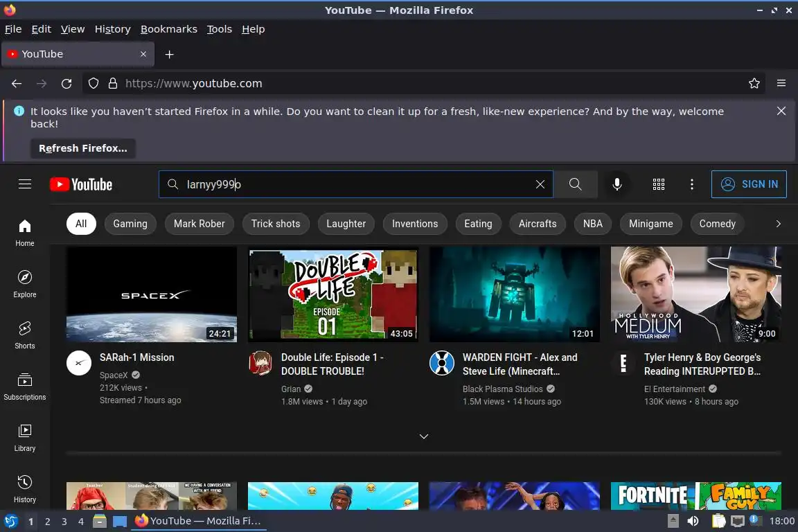Open the Bookmarks menu
The width and height of the screenshot is (798, 532).
point(169,29)
